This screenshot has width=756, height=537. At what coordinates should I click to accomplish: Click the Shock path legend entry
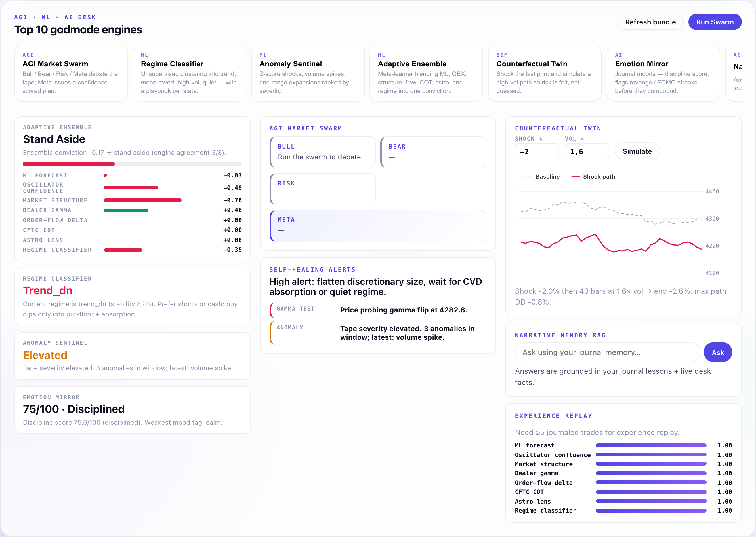point(593,177)
